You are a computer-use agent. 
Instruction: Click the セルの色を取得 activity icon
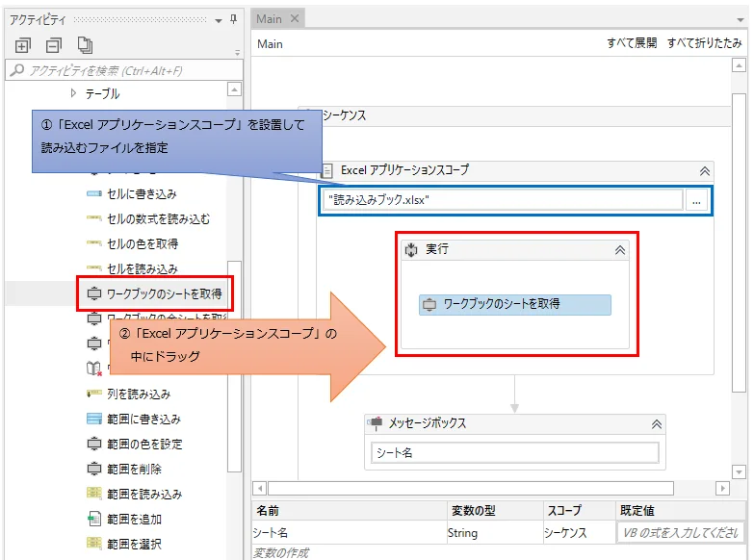coord(93,243)
